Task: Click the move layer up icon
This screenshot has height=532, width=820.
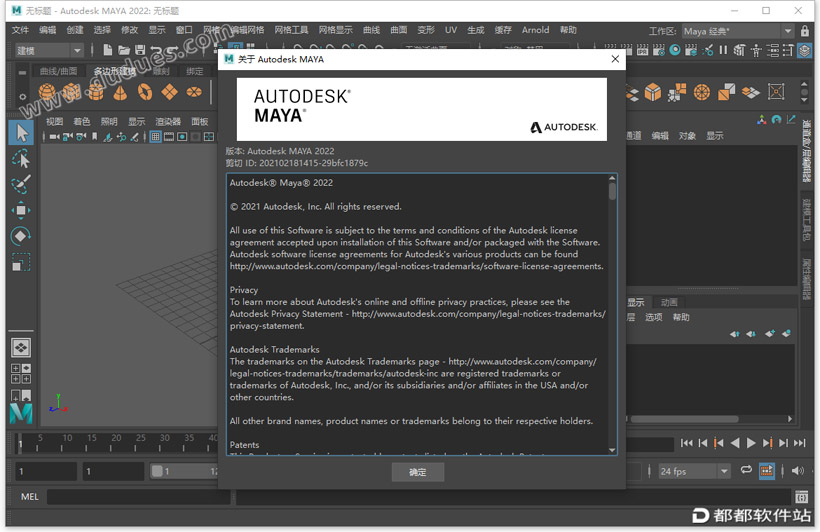Action: point(735,334)
